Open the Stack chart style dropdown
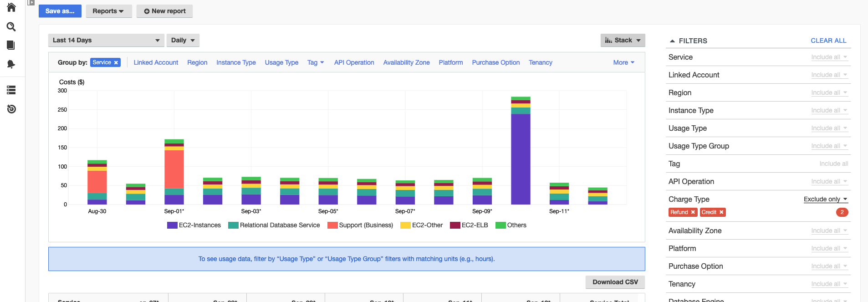Viewport: 868px width, 302px height. coord(623,40)
